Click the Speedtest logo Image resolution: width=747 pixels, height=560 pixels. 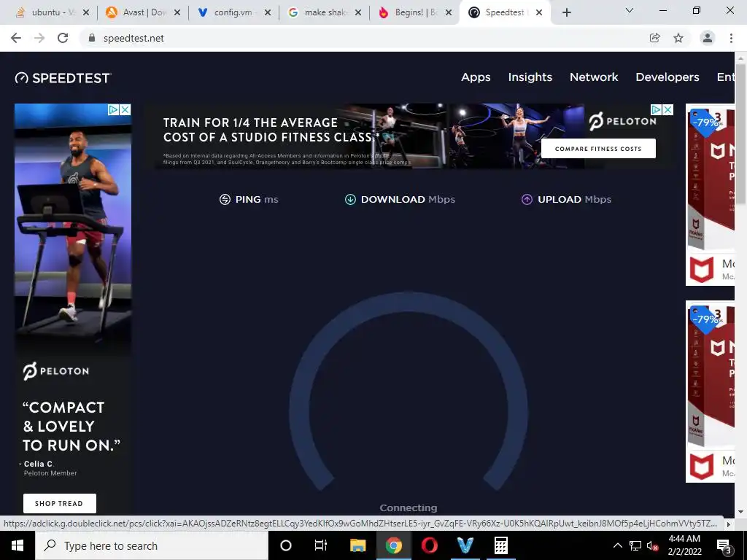point(63,78)
